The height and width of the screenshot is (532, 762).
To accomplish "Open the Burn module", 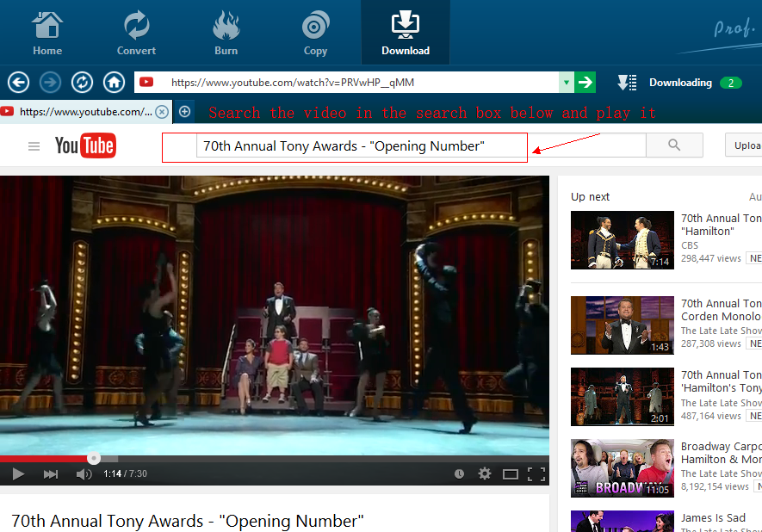I will (226, 33).
